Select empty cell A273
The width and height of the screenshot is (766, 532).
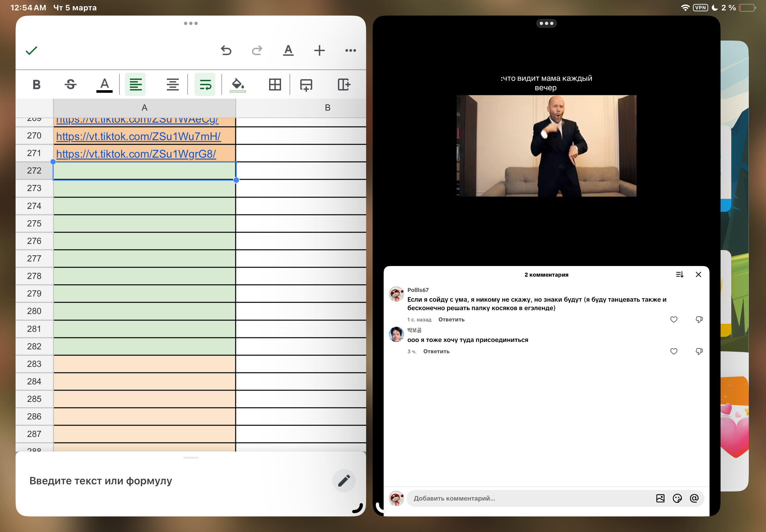(x=144, y=188)
